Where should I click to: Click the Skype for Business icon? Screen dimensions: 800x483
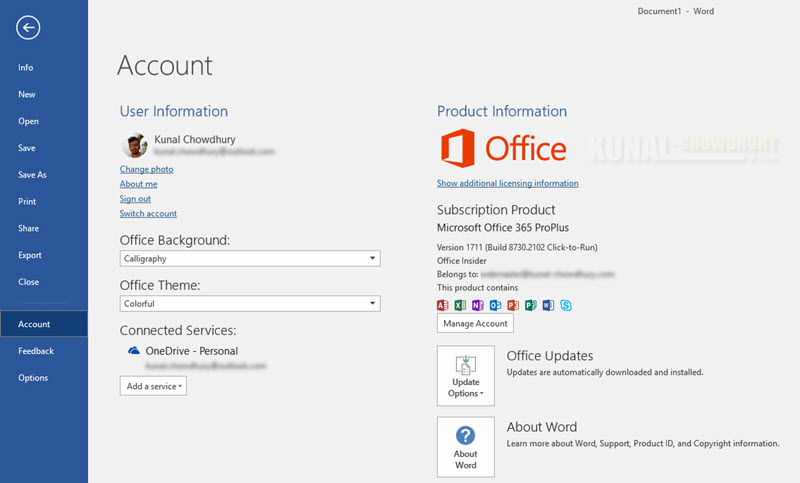pyautogui.click(x=566, y=305)
